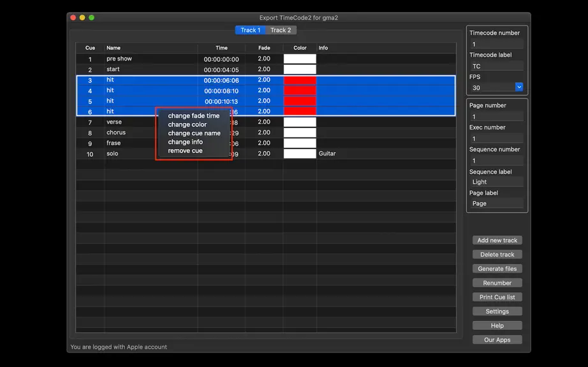This screenshot has height=367, width=588.
Task: Open the FPS dropdown arrow
Action: pyautogui.click(x=519, y=87)
